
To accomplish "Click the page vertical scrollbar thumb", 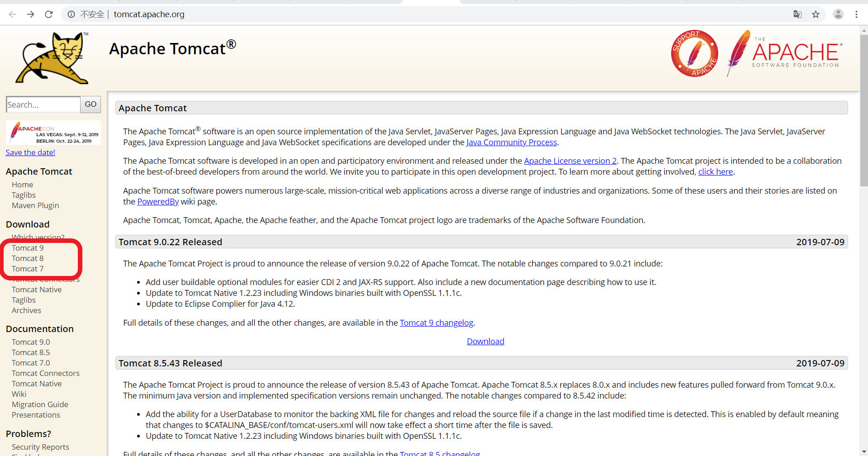I will pyautogui.click(x=863, y=109).
